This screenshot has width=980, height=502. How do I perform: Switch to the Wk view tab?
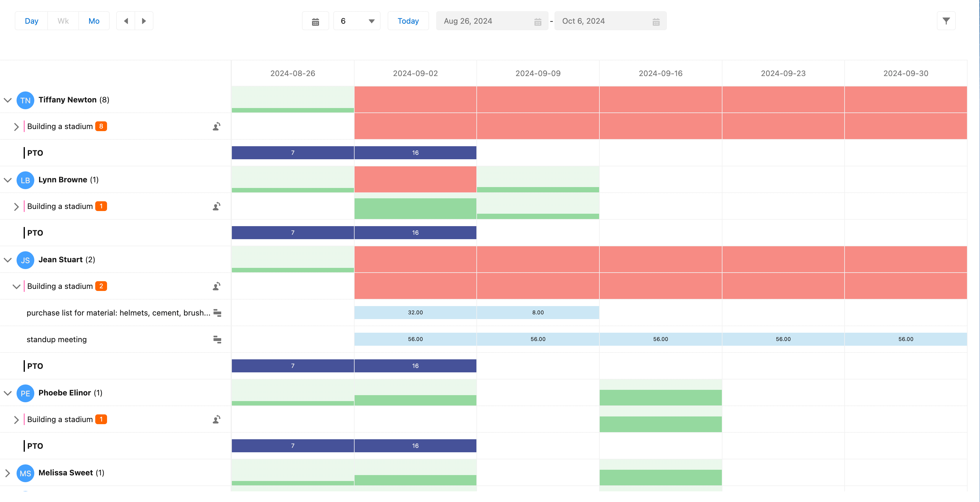point(63,21)
